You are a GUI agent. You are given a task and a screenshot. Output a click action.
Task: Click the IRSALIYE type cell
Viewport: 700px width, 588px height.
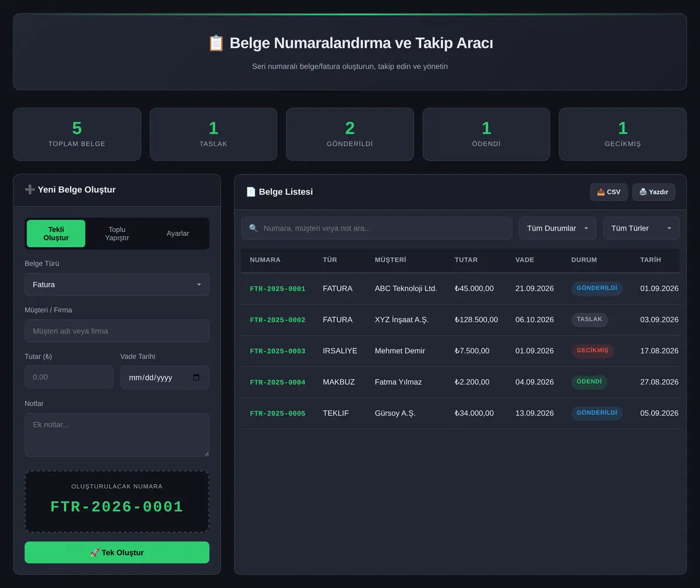coord(340,351)
